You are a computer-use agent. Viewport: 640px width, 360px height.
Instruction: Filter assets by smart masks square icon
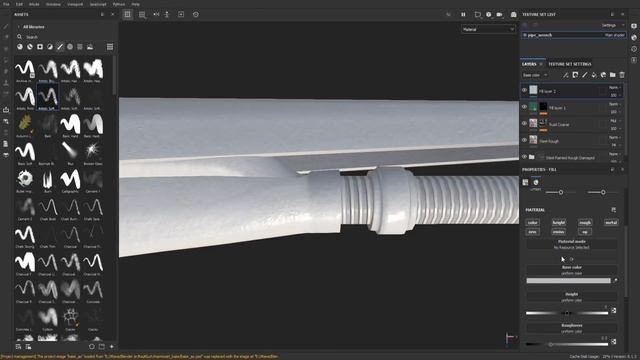(40, 47)
